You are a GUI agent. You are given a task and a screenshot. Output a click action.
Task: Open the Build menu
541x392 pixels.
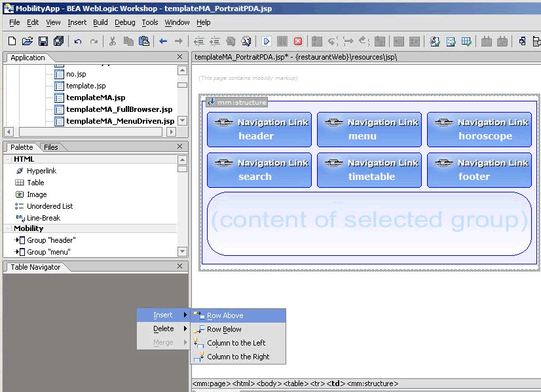coord(100,22)
